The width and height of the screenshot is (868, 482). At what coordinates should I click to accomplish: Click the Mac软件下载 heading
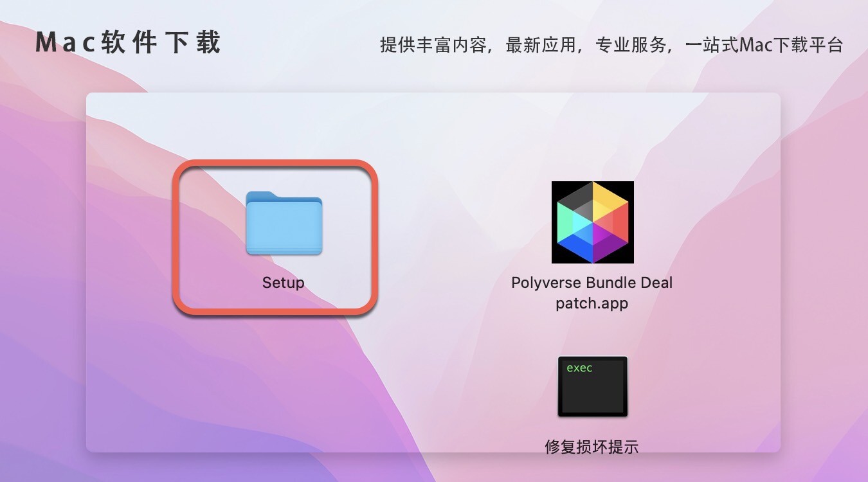pyautogui.click(x=129, y=43)
